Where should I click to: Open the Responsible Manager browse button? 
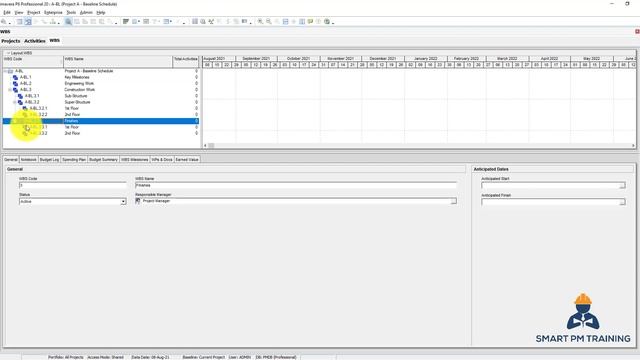(x=453, y=201)
